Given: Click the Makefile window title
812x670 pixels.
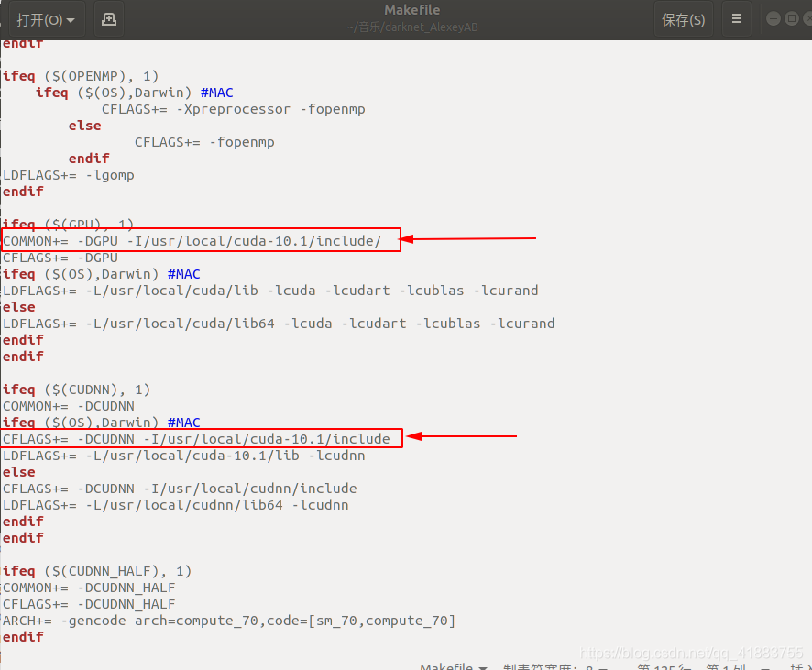Looking at the screenshot, I should [x=412, y=10].
